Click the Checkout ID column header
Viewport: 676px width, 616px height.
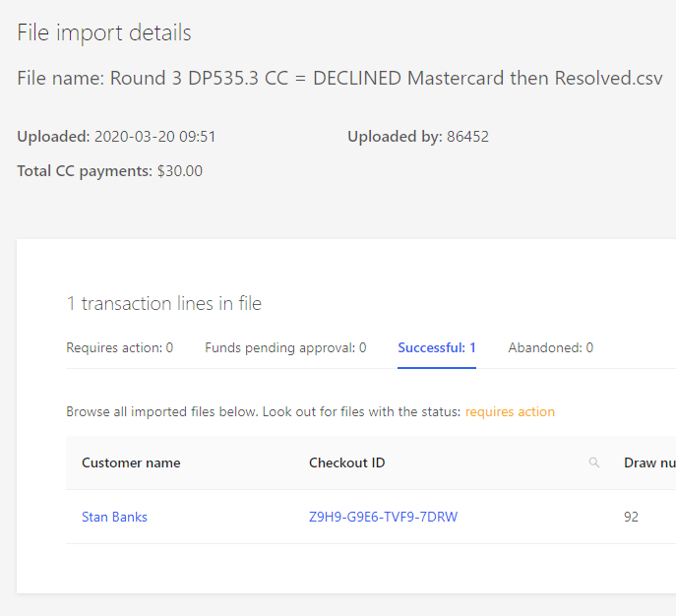point(346,463)
